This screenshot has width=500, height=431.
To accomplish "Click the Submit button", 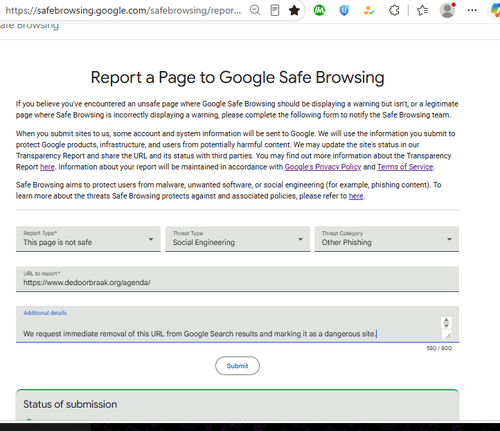I will pos(237,366).
